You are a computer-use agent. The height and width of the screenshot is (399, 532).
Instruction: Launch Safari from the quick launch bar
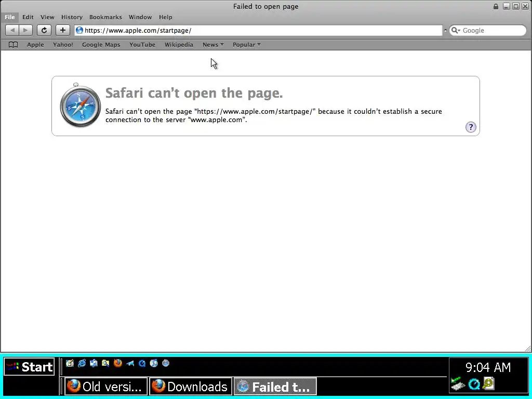[x=166, y=363]
